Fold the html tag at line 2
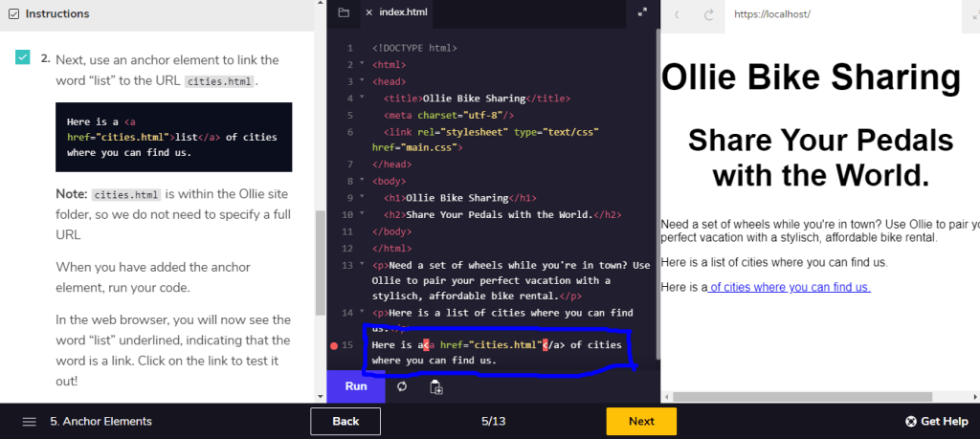980x439 pixels. click(x=362, y=65)
